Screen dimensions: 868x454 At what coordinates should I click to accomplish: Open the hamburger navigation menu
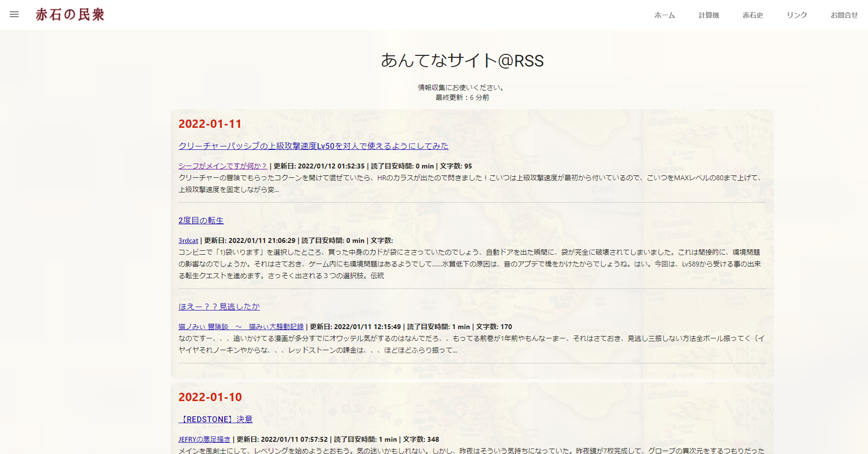[x=14, y=14]
